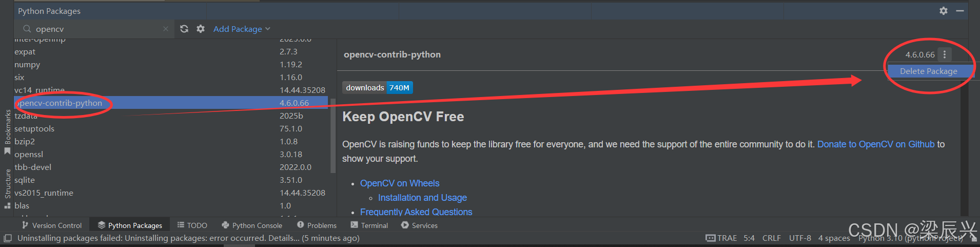980x247 pixels.
Task: Click the downloads 740M badge
Action: pos(378,88)
